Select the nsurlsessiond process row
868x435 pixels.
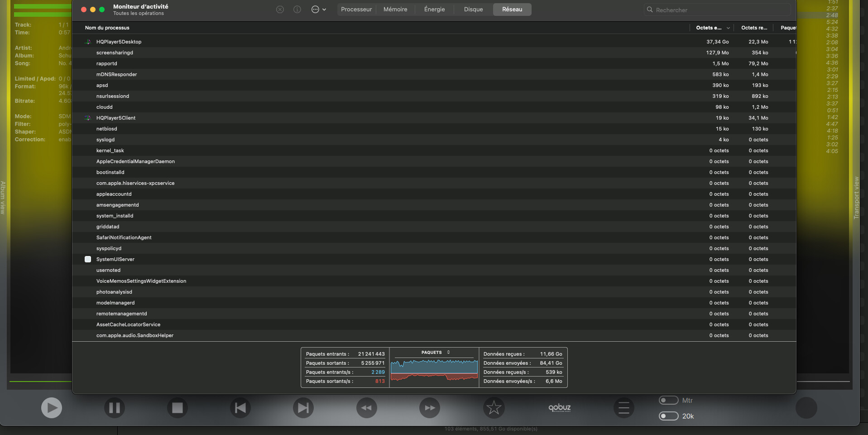click(x=434, y=96)
